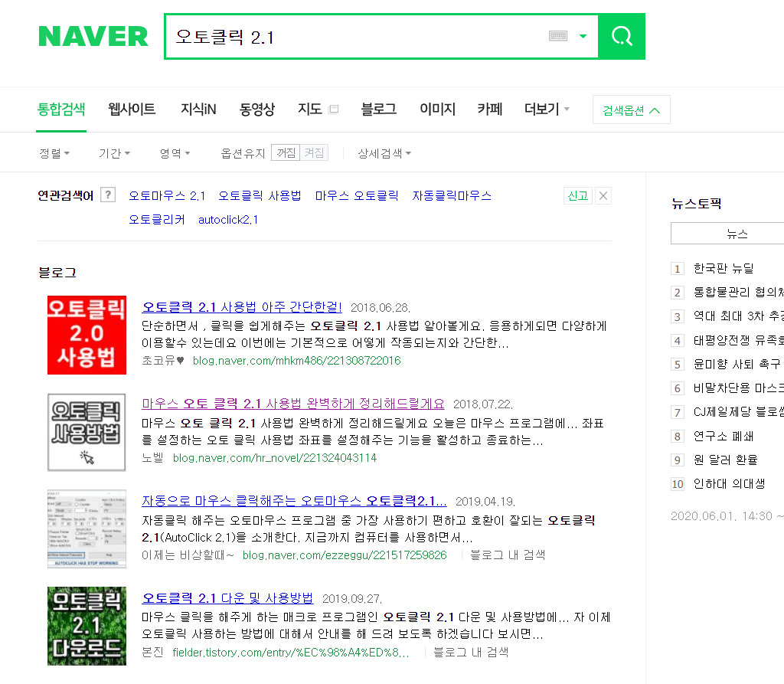The image size is (784, 684).
Task: Open the 이미지 tab
Action: [x=437, y=109]
